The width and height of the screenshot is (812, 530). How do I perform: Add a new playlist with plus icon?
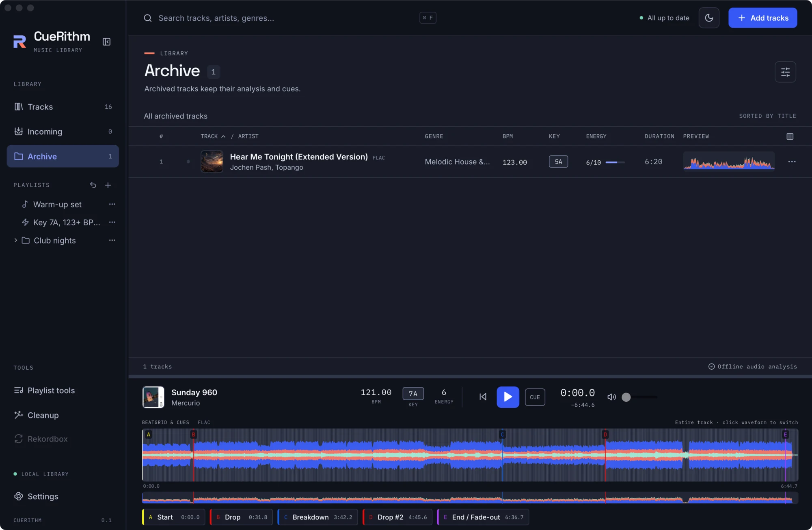pyautogui.click(x=108, y=185)
